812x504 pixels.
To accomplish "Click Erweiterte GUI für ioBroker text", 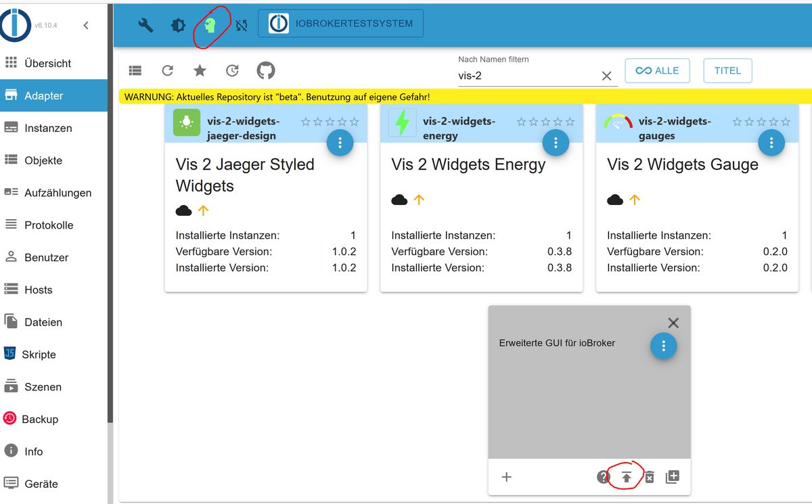I will (557, 343).
